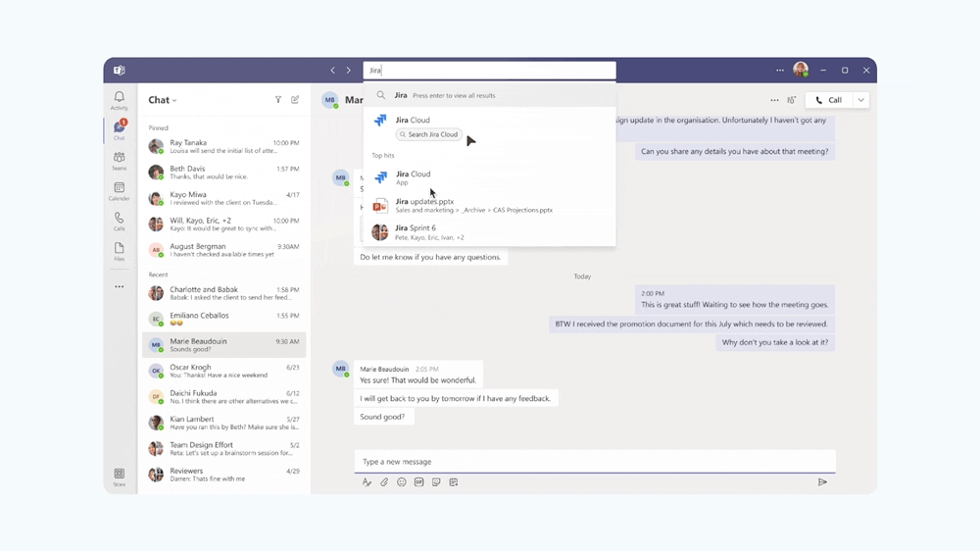This screenshot has height=551, width=980.
Task: Click the search box containing Jira
Action: [x=489, y=70]
